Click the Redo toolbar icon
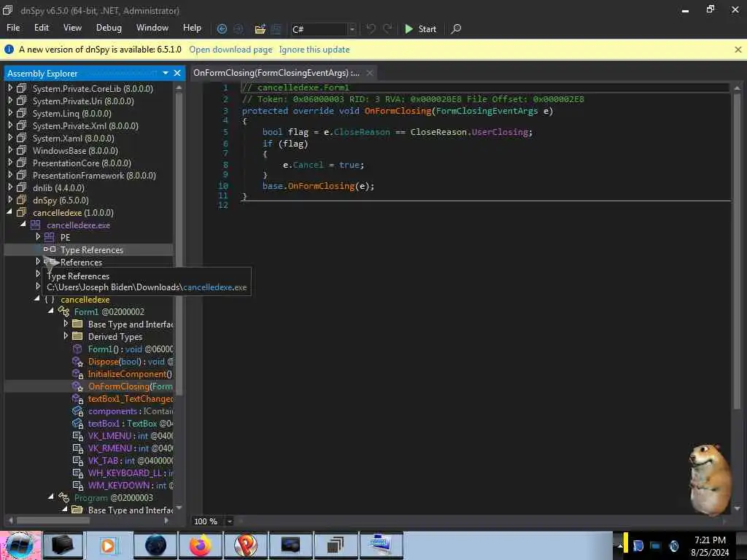747x560 pixels. coord(388,28)
